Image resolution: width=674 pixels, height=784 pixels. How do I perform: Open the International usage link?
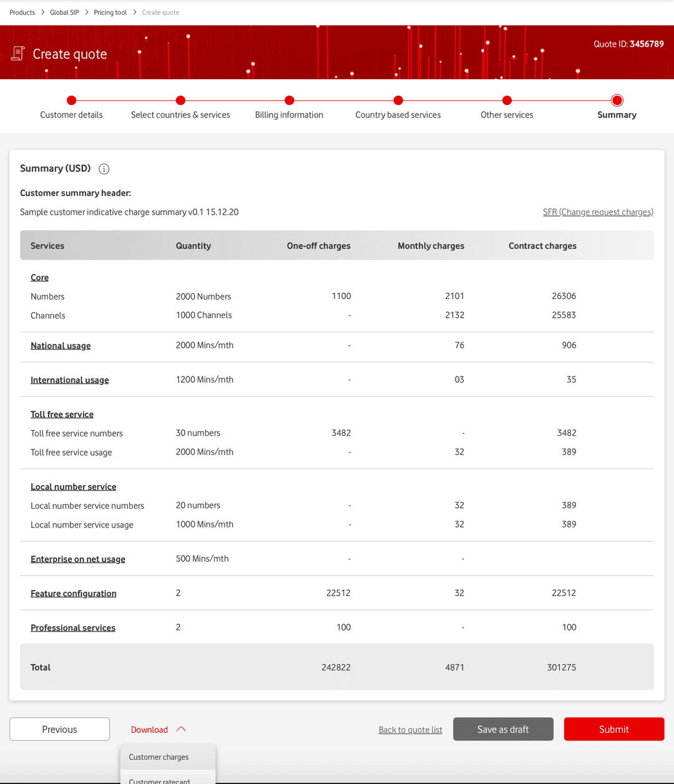coord(70,380)
